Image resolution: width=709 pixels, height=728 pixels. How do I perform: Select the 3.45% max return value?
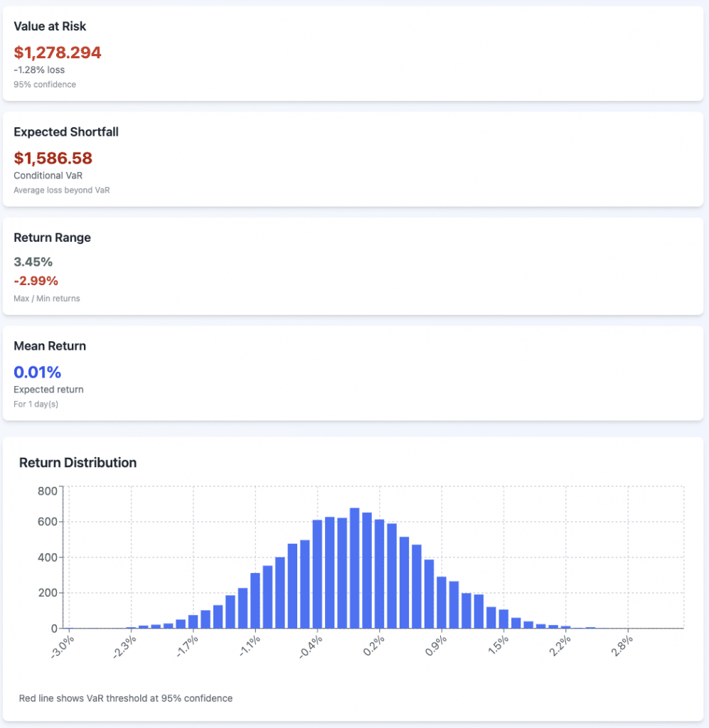click(x=33, y=262)
